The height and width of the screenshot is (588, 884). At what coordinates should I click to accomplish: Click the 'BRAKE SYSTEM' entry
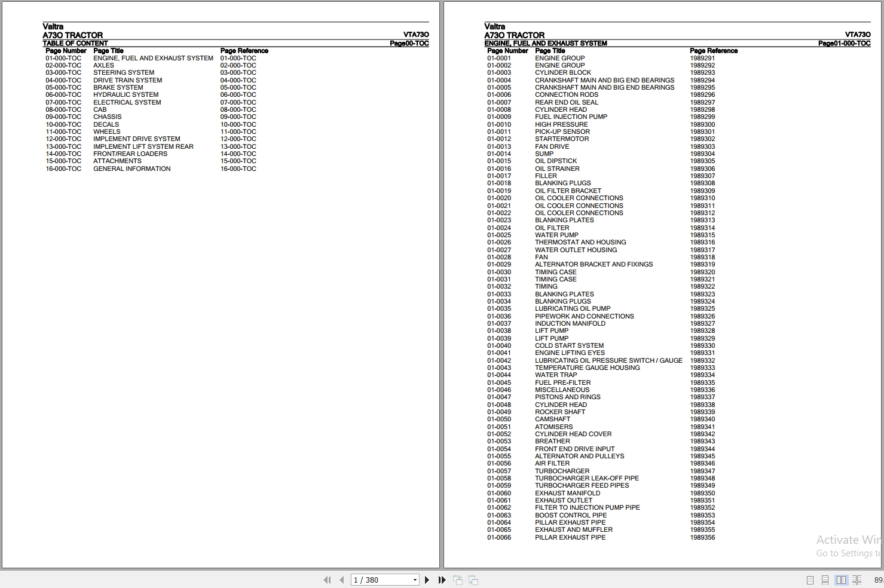118,87
